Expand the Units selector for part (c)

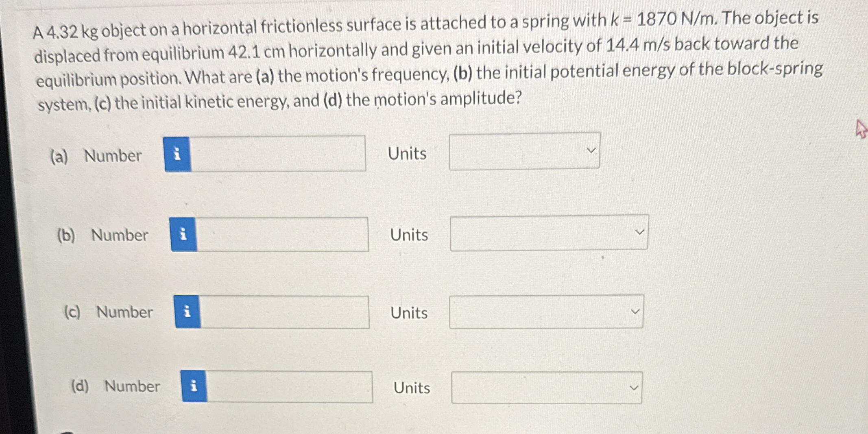546,312
